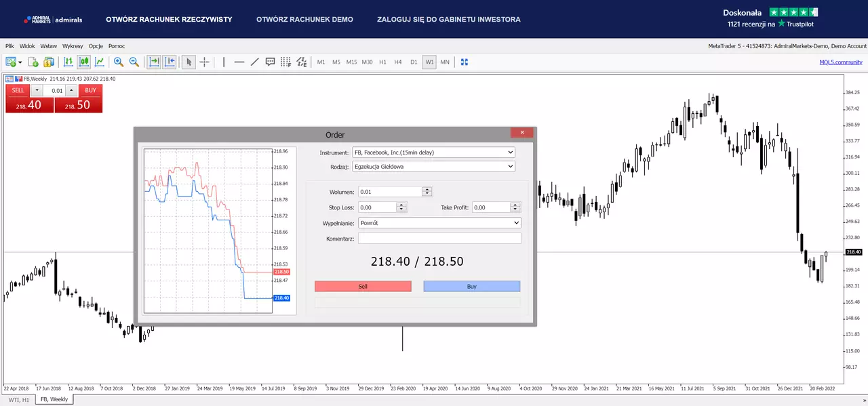Click the zoom out magnifier icon
This screenshot has height=406, width=868.
tap(134, 62)
